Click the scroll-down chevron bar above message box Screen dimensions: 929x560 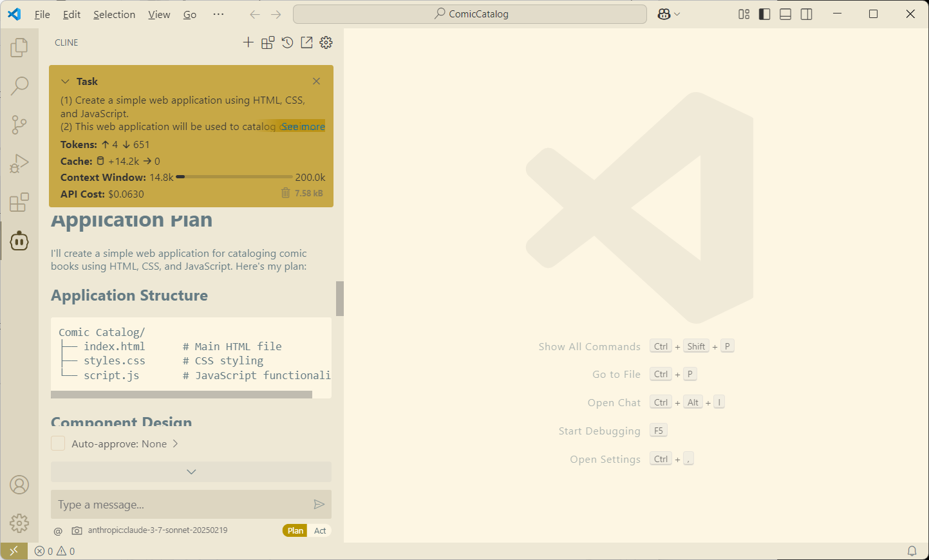click(x=191, y=472)
